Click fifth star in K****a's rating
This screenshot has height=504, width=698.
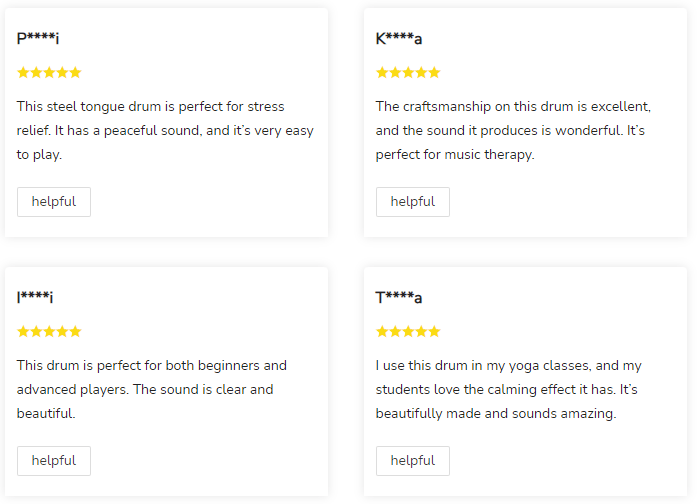pos(434,73)
